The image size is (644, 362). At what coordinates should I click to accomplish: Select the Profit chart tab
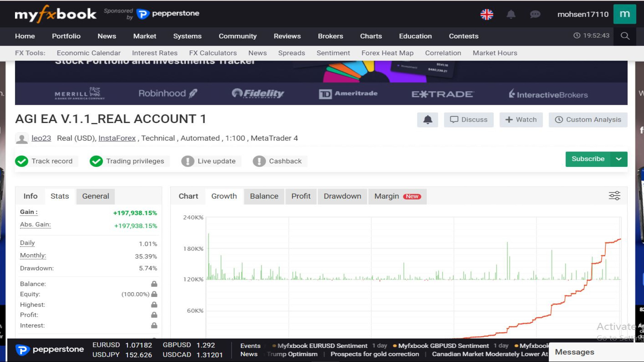(x=301, y=196)
